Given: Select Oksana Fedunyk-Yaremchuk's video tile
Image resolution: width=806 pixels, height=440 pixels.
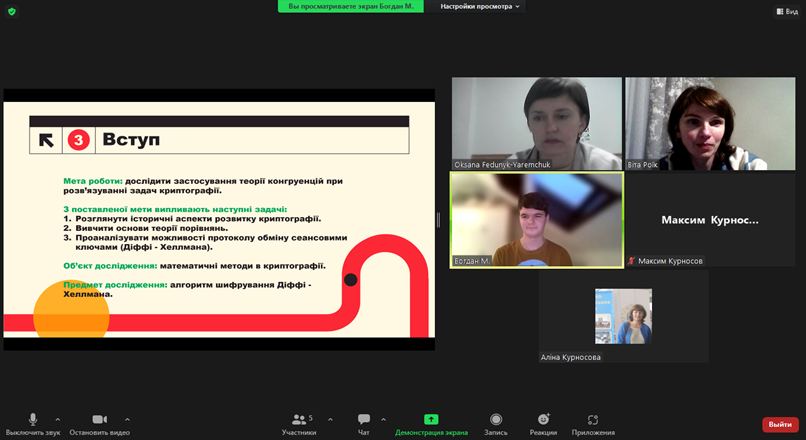Looking at the screenshot, I should [x=536, y=123].
